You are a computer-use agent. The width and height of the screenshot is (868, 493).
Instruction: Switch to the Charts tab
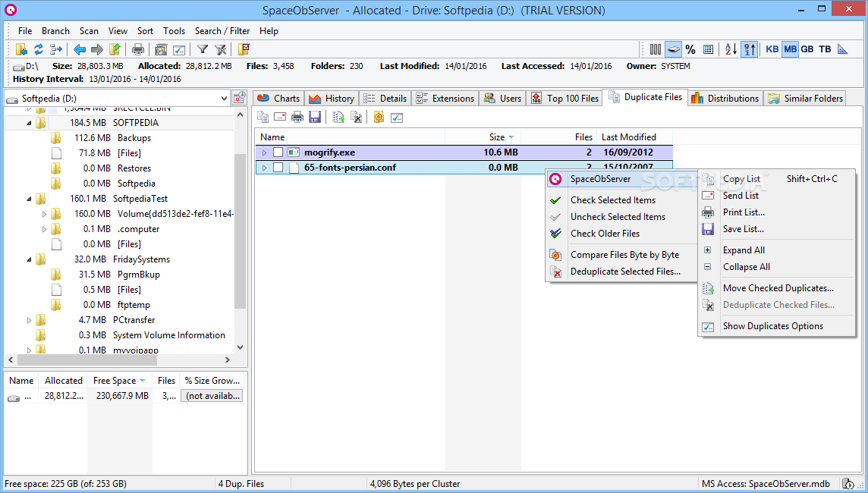[x=279, y=98]
